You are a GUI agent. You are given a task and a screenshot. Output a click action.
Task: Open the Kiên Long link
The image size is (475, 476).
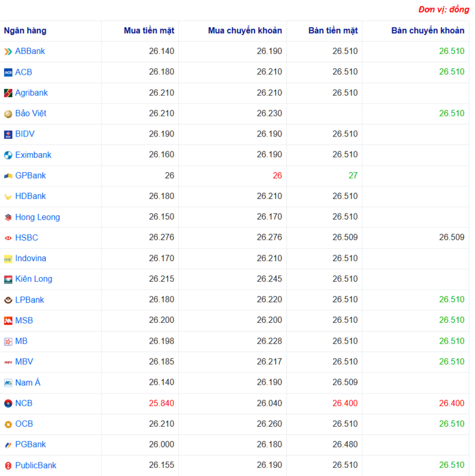point(34,279)
